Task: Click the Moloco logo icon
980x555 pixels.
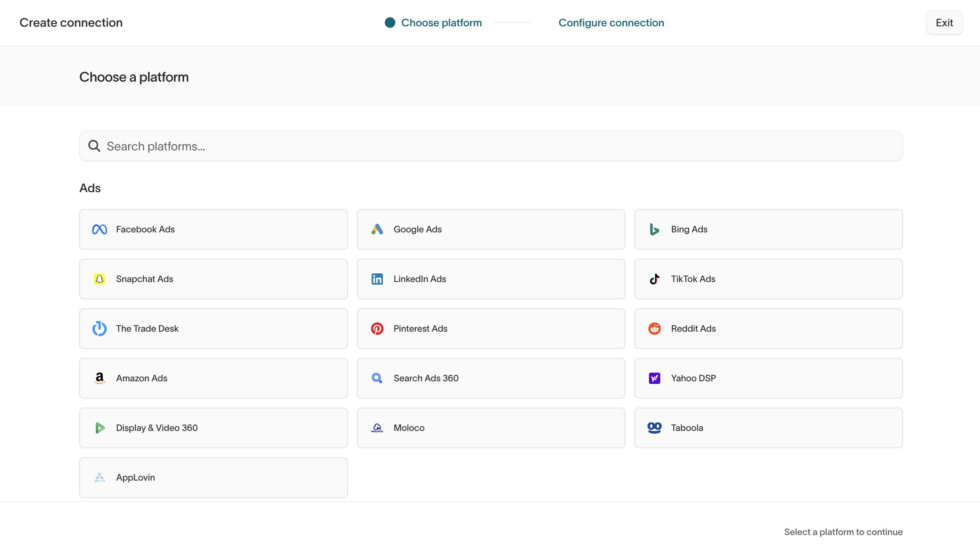Action: pyautogui.click(x=377, y=428)
